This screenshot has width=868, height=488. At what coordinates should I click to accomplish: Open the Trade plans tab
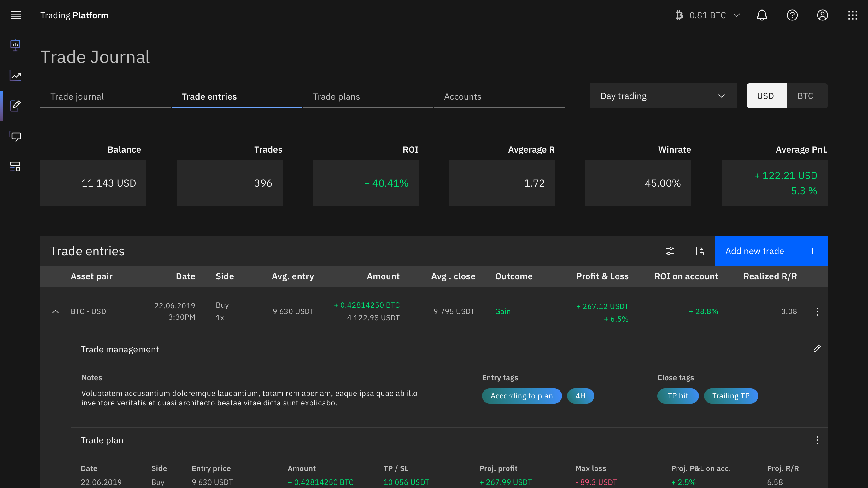[368, 97]
